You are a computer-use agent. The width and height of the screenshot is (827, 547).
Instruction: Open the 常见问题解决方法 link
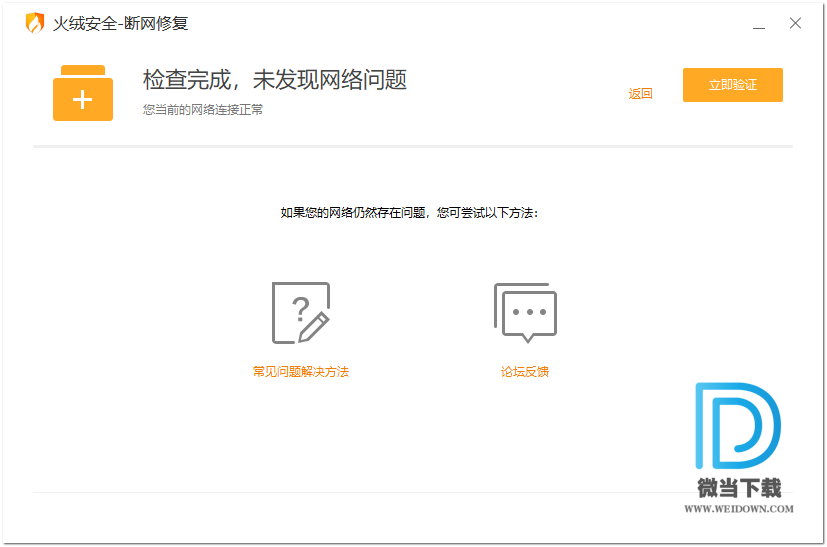pyautogui.click(x=301, y=372)
